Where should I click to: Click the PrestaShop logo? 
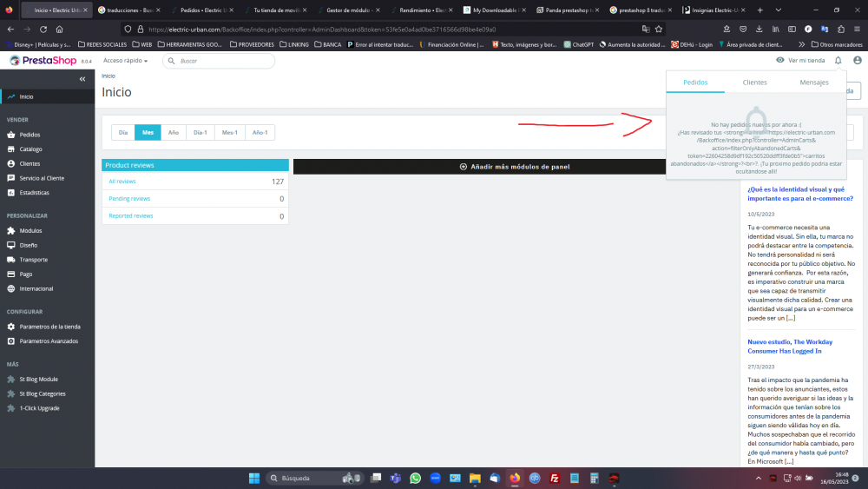click(43, 60)
